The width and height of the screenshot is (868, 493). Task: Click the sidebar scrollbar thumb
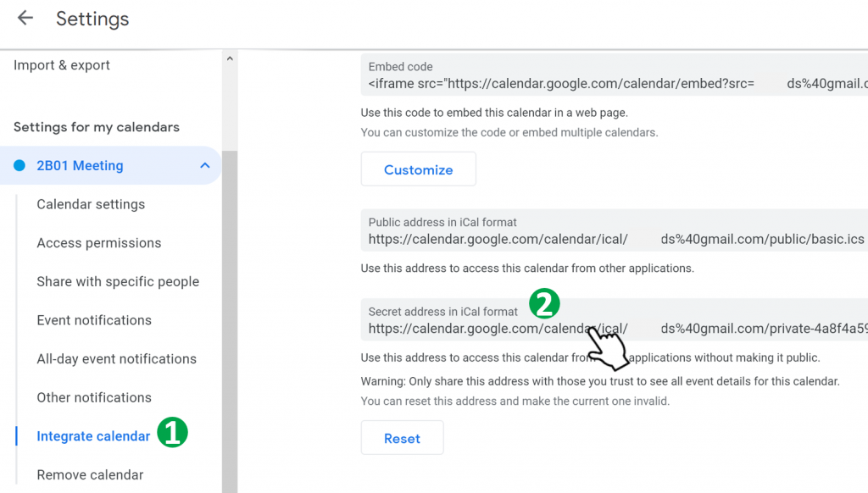[230, 322]
